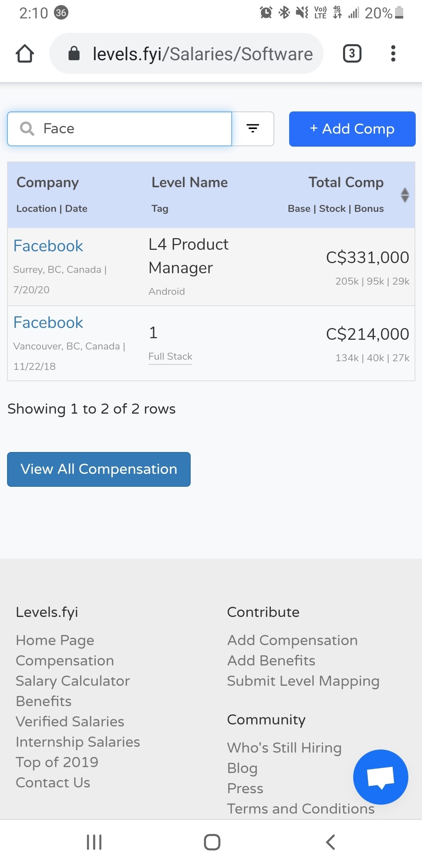
Task: Tap the Android recent apps icon
Action: (x=94, y=842)
